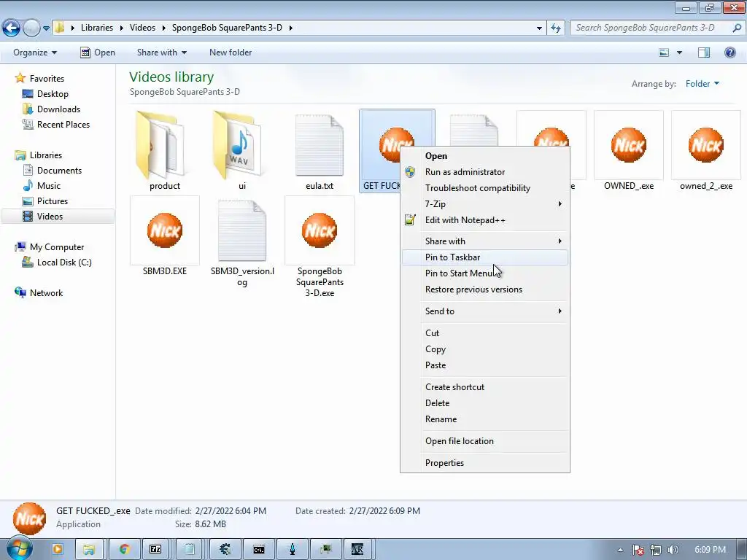
Task: Select the SBM3D_version.log file icon
Action: (242, 230)
